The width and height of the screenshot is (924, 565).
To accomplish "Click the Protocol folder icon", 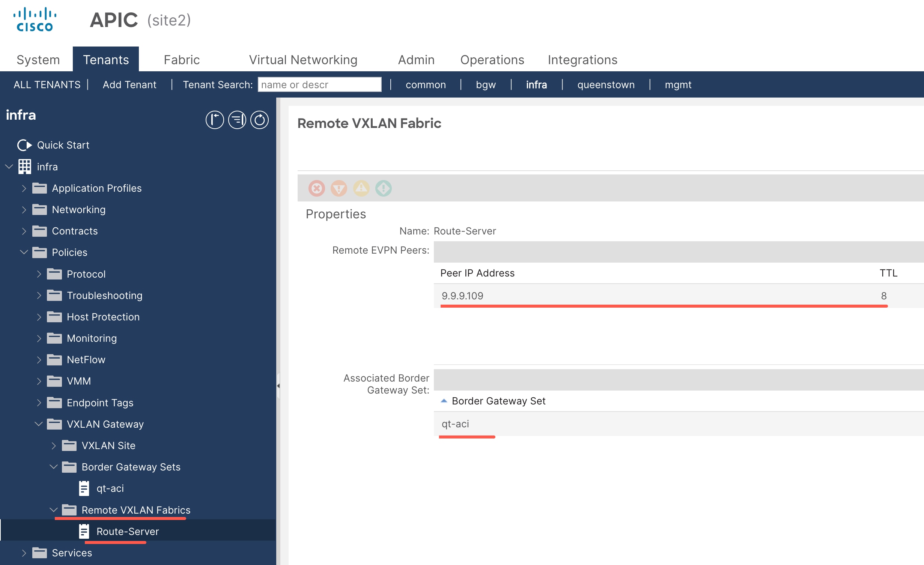I will point(54,274).
